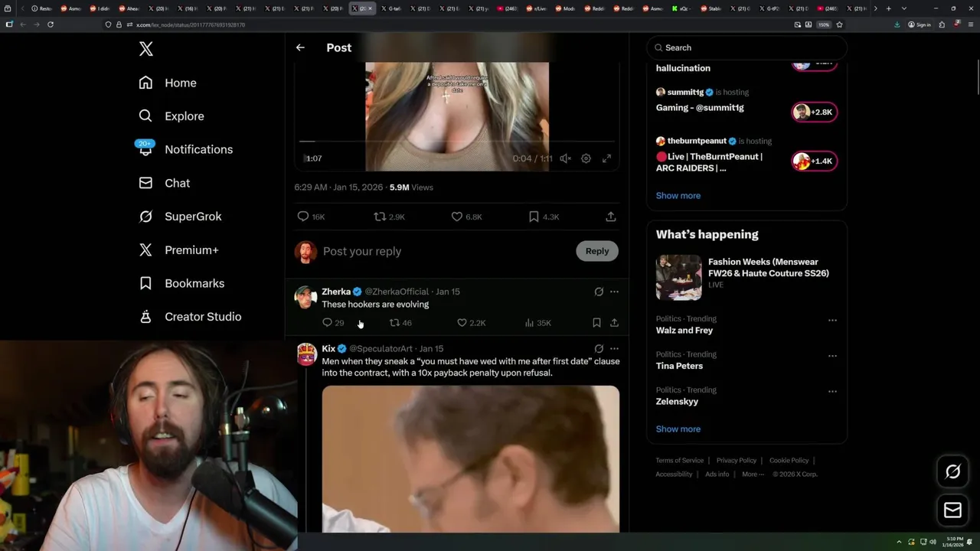Open replies on main post (16K)
The height and width of the screenshot is (551, 980).
click(x=311, y=217)
